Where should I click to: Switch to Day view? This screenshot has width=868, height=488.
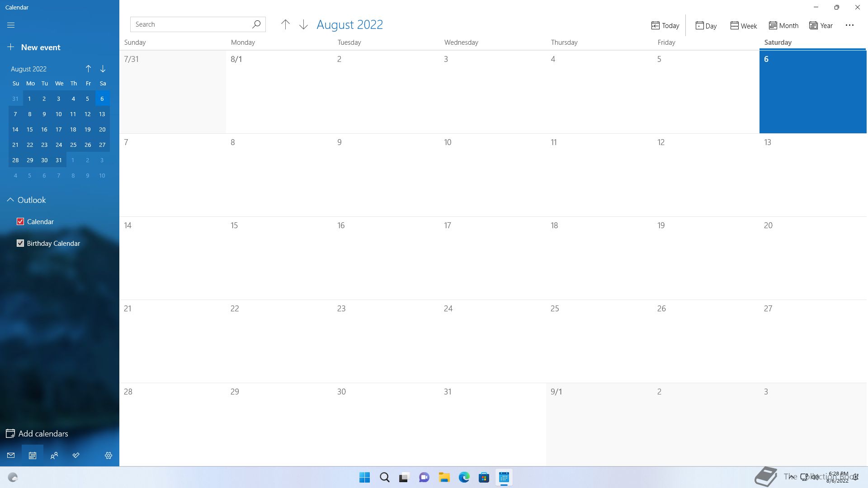[706, 26]
